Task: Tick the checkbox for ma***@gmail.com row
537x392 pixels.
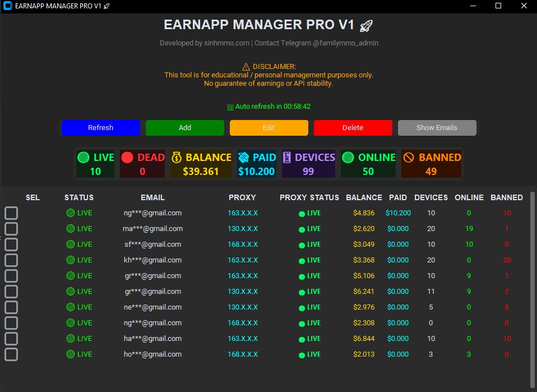Action: pyautogui.click(x=11, y=229)
